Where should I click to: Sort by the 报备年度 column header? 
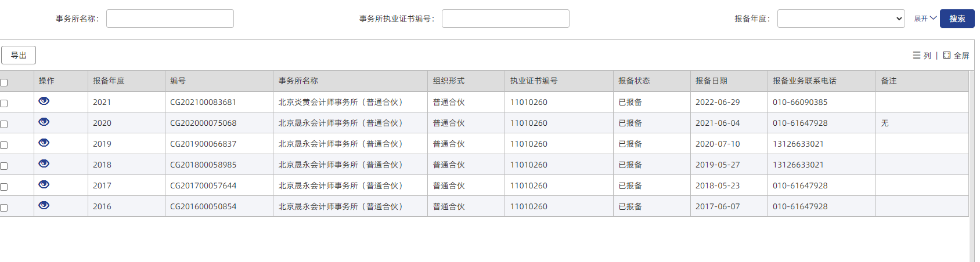point(109,81)
